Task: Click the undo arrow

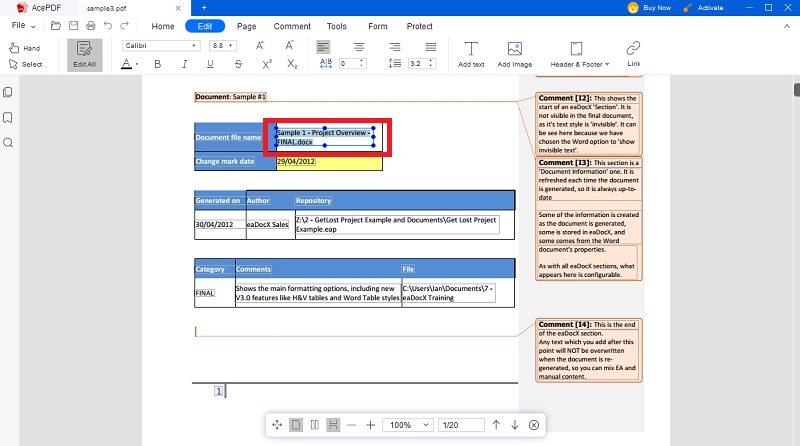Action: point(108,26)
